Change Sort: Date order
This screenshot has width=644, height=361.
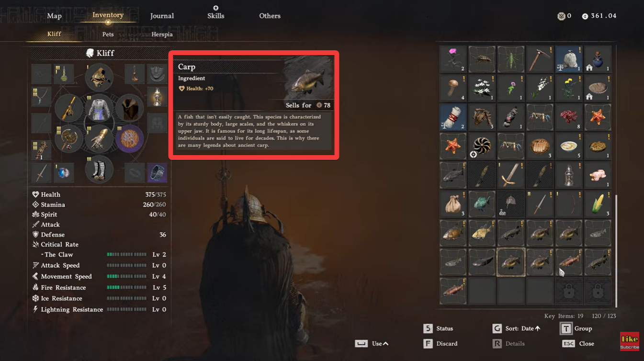[x=517, y=328]
